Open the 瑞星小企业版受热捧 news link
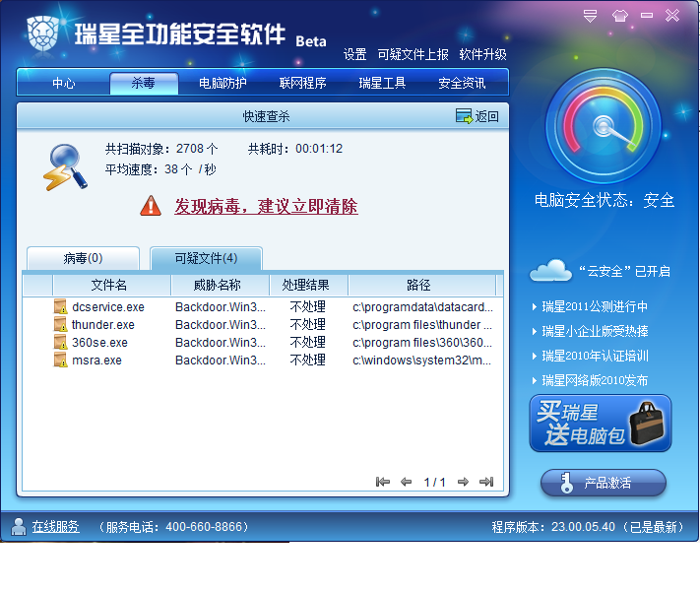 [x=595, y=331]
